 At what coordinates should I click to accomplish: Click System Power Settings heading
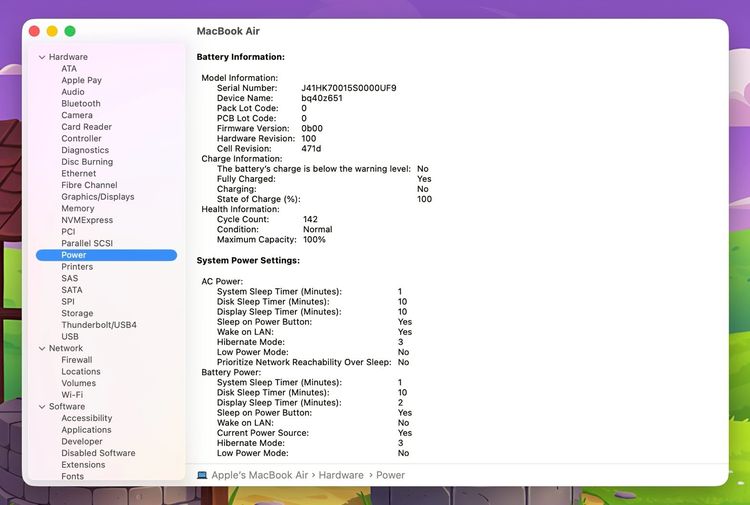[248, 261]
